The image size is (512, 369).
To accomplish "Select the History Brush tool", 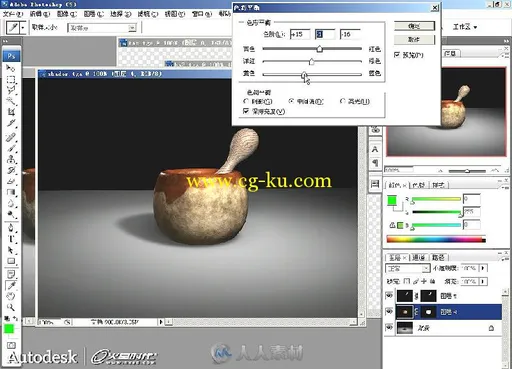I will 11,170.
